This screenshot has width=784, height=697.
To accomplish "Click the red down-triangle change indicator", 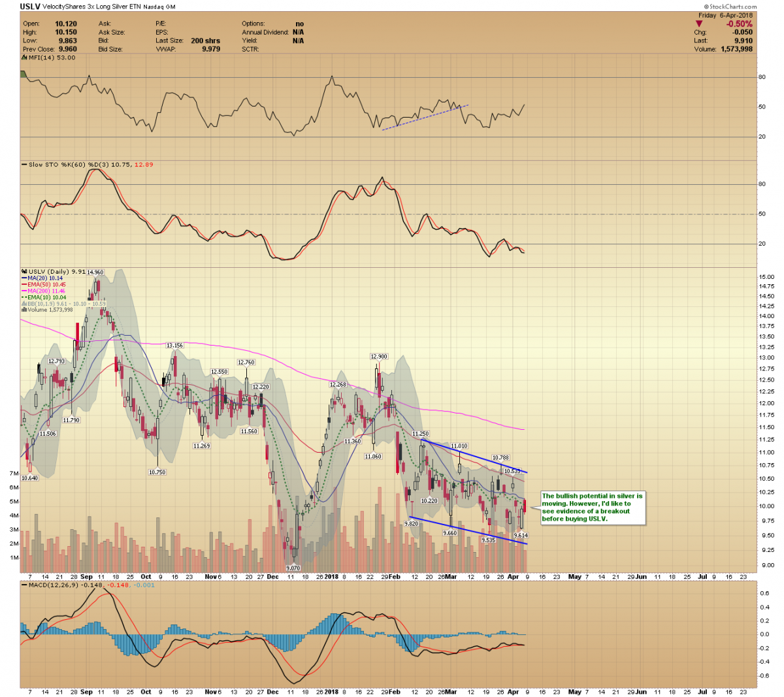I will pyautogui.click(x=699, y=24).
